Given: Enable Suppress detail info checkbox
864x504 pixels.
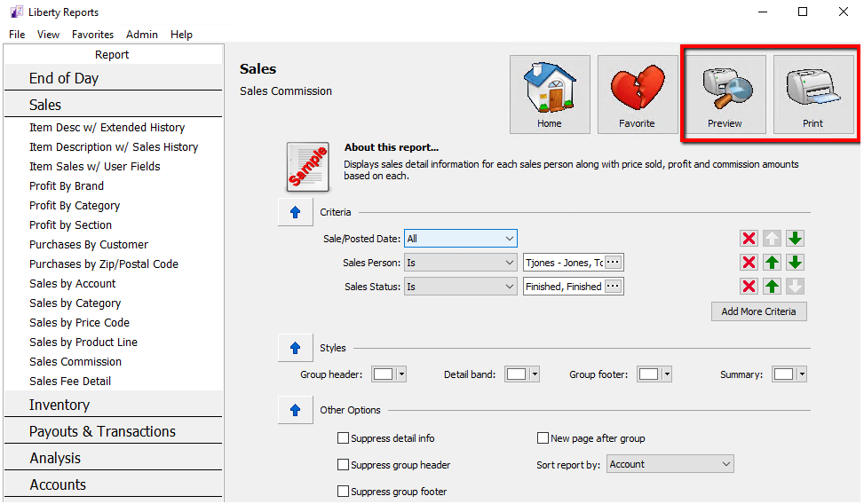Looking at the screenshot, I should 343,438.
